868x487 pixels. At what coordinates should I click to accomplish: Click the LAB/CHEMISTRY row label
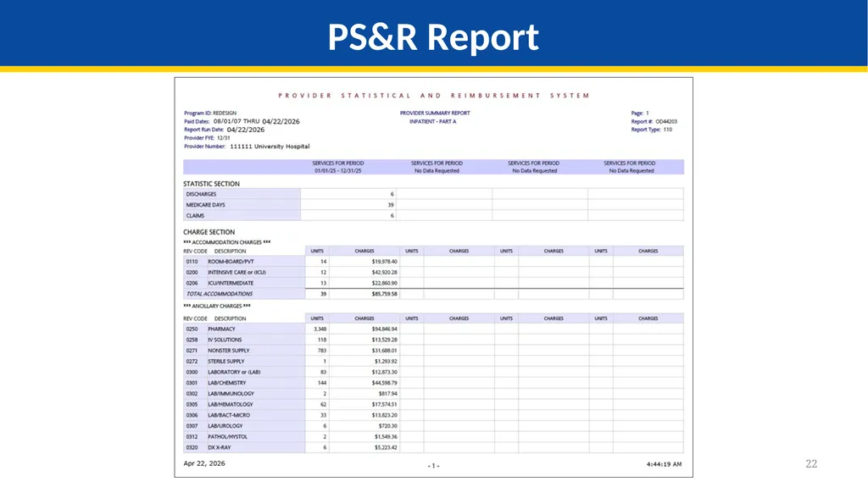point(227,383)
